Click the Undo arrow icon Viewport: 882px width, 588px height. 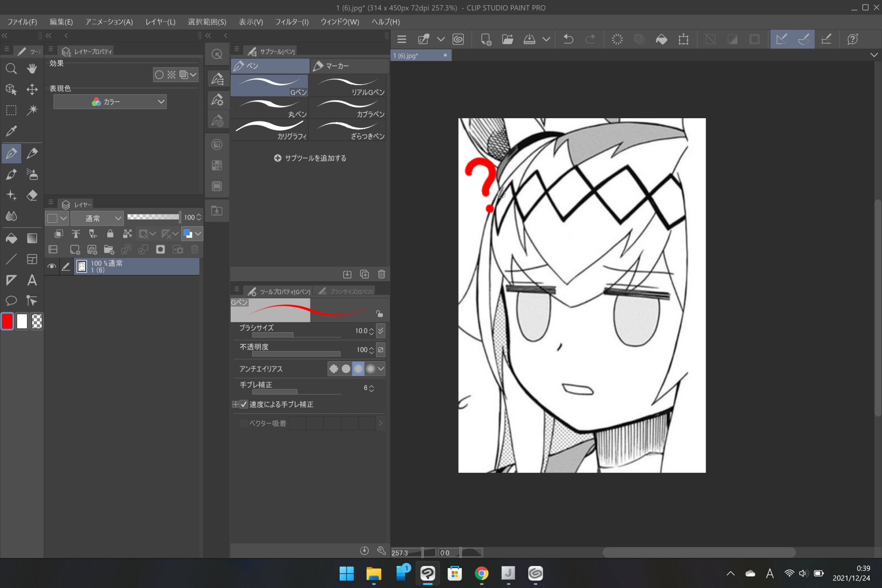coord(568,39)
